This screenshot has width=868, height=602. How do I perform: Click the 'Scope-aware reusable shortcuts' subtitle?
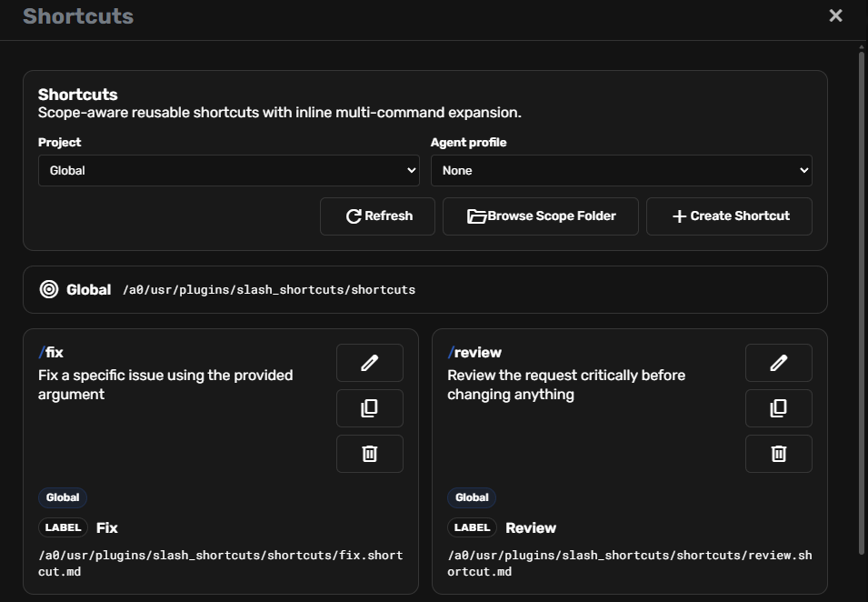pos(280,113)
